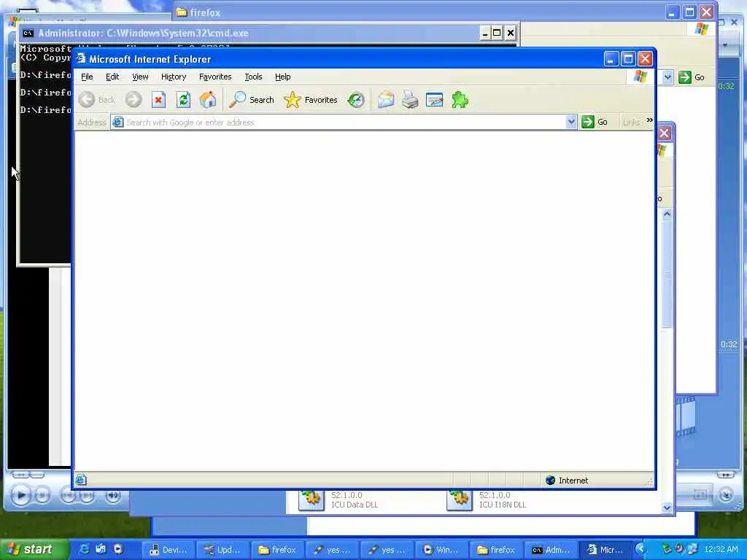The width and height of the screenshot is (747, 560).
Task: Open the Favorites pane with the star button
Action: click(x=311, y=99)
